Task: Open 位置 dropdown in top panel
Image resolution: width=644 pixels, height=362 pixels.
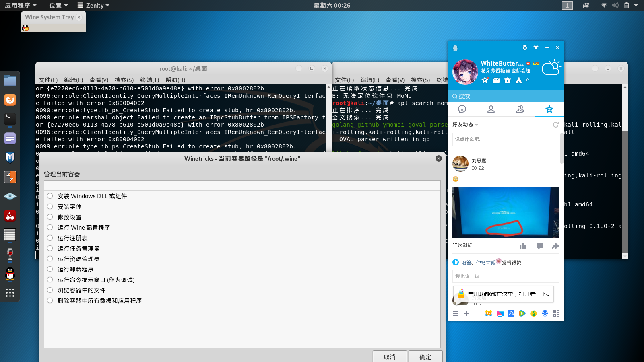Action: coord(58,5)
